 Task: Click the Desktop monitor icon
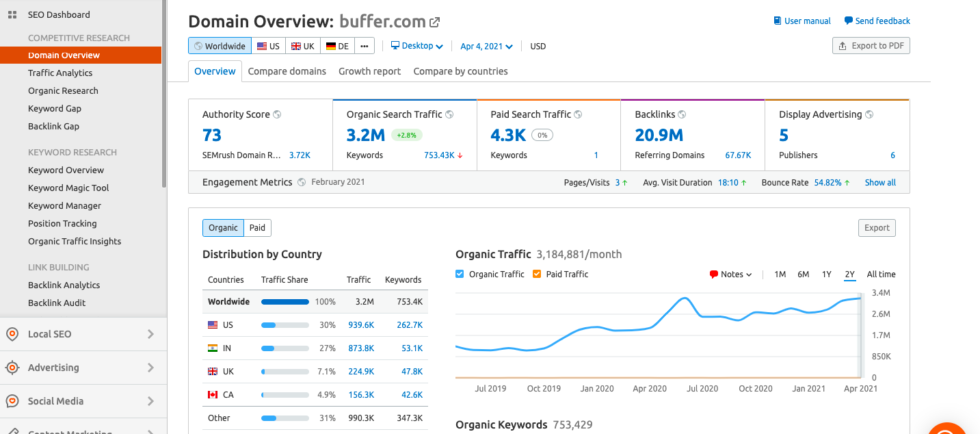coord(395,46)
